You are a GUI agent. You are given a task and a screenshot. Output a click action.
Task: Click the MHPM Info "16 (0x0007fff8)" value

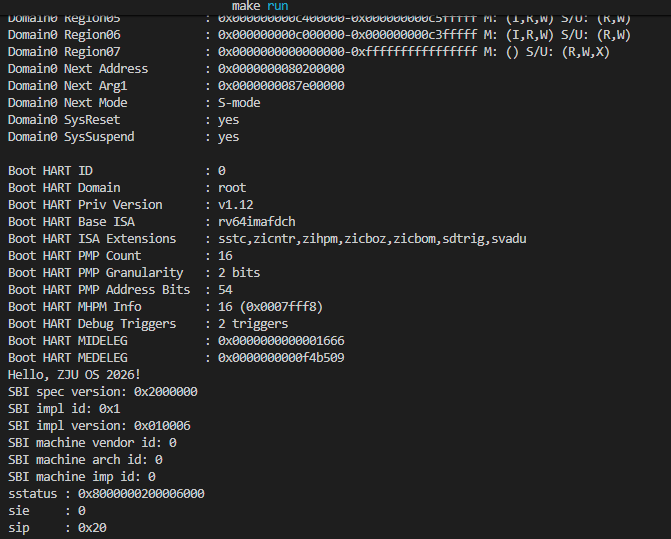270,307
